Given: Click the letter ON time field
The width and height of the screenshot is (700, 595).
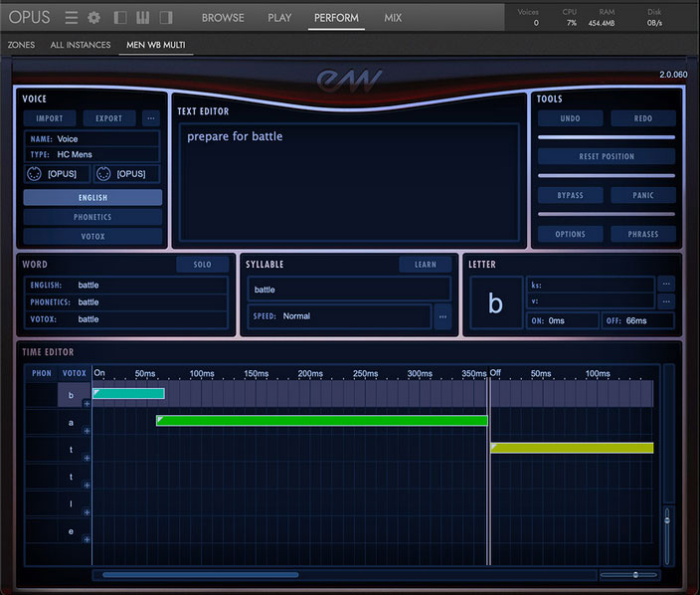Looking at the screenshot, I should pyautogui.click(x=563, y=320).
